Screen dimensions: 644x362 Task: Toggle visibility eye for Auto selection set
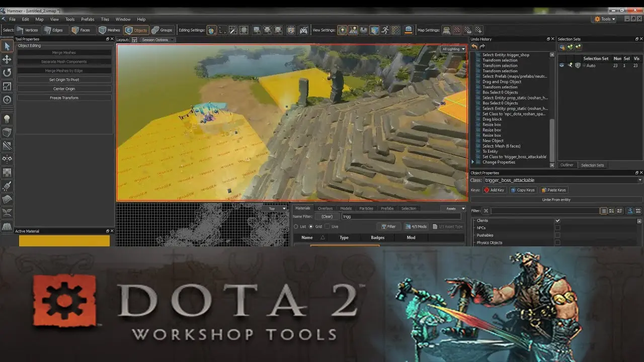[562, 65]
